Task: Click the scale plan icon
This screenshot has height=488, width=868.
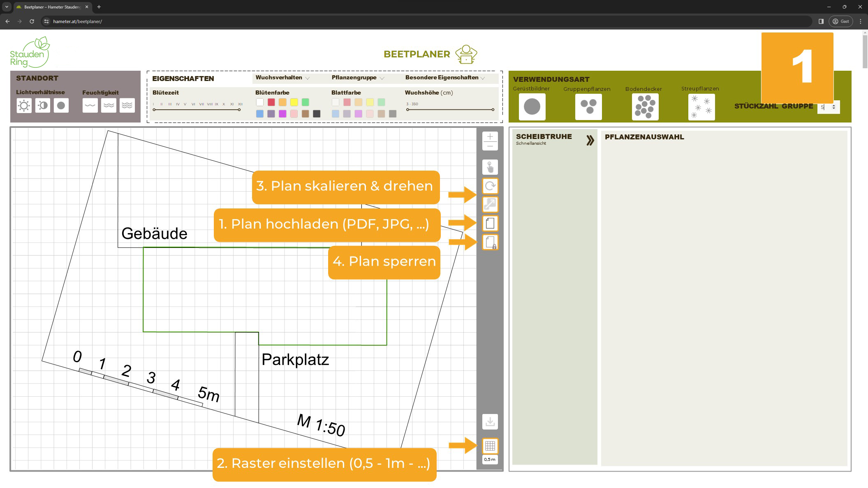Action: (x=490, y=204)
